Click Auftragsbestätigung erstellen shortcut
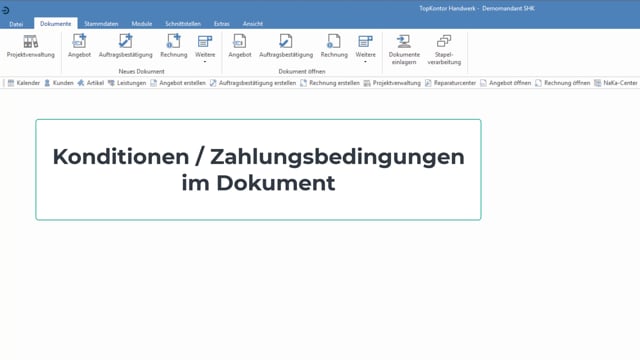Screen dimensions: 640x360 pos(253,83)
